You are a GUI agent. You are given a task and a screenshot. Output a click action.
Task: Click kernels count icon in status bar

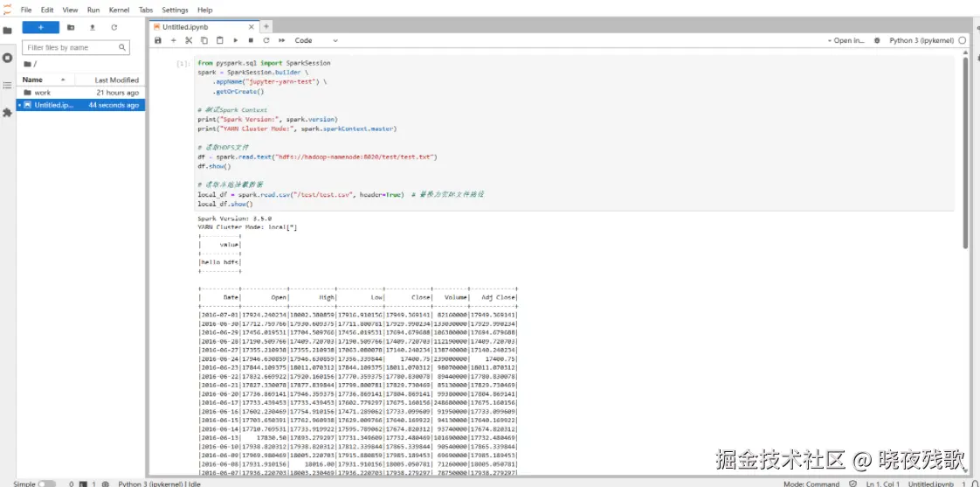coord(106,484)
